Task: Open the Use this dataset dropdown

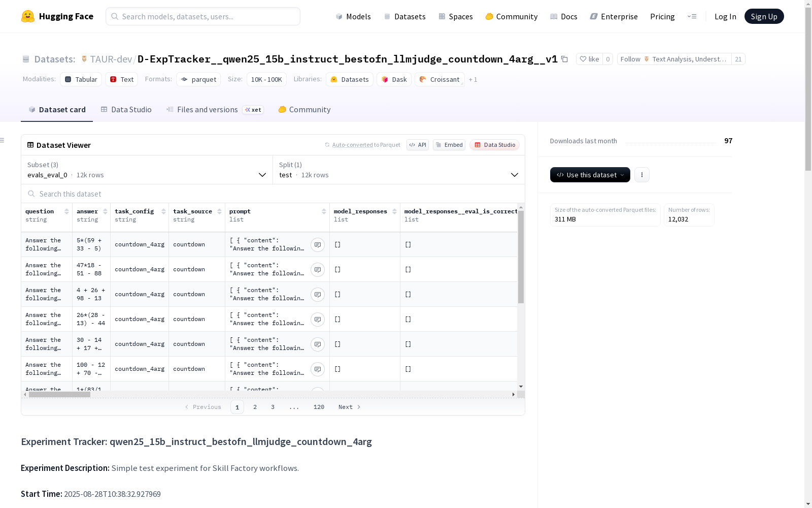Action: [590, 175]
